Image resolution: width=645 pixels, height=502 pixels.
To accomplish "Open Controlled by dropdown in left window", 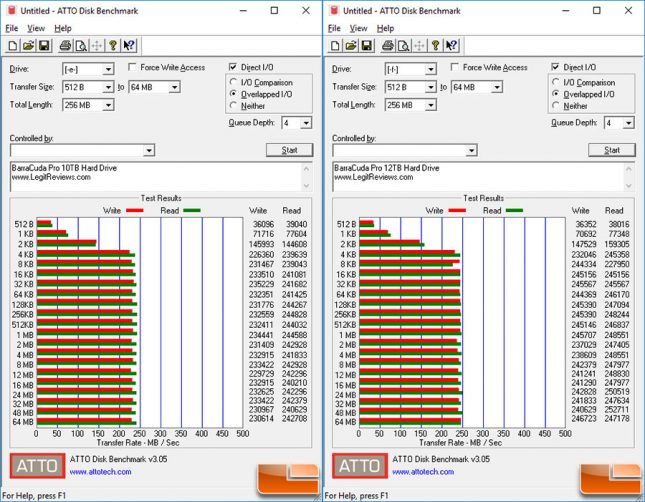I will [x=149, y=151].
